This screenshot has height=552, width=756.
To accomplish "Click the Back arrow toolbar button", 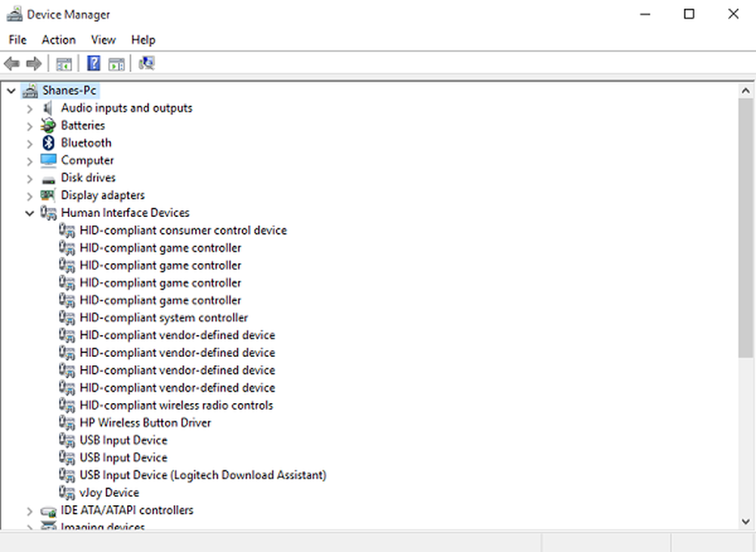I will 11,64.
